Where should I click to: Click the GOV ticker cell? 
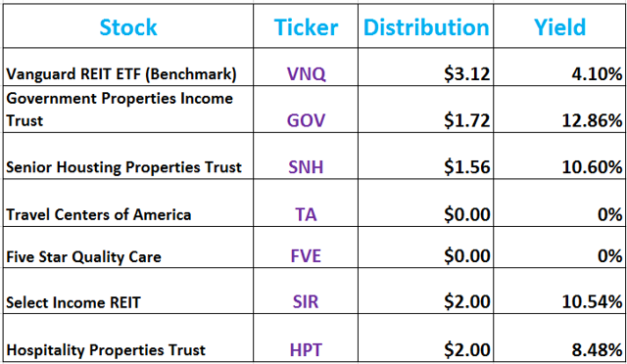click(x=306, y=109)
